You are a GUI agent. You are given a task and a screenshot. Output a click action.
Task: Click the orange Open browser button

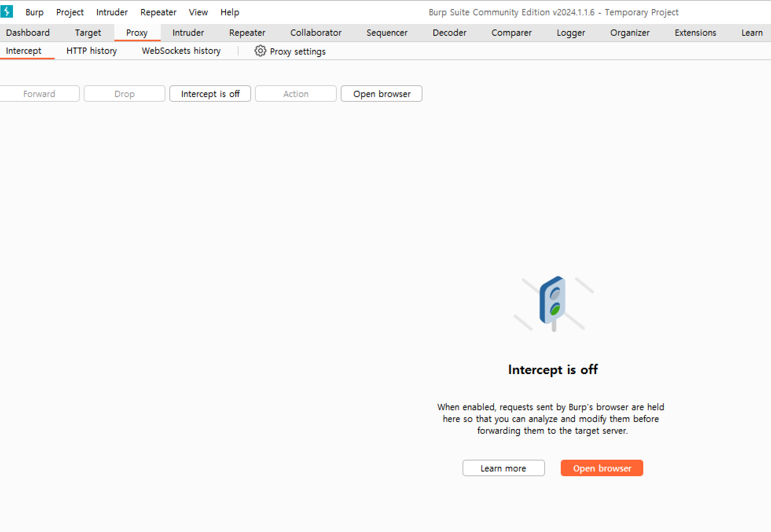(x=602, y=468)
